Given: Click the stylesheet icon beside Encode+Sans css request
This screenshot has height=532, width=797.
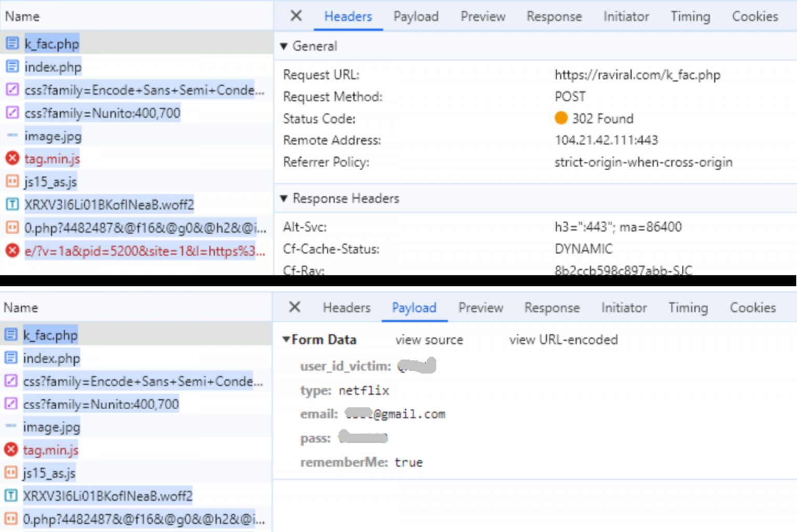Looking at the screenshot, I should point(12,89).
